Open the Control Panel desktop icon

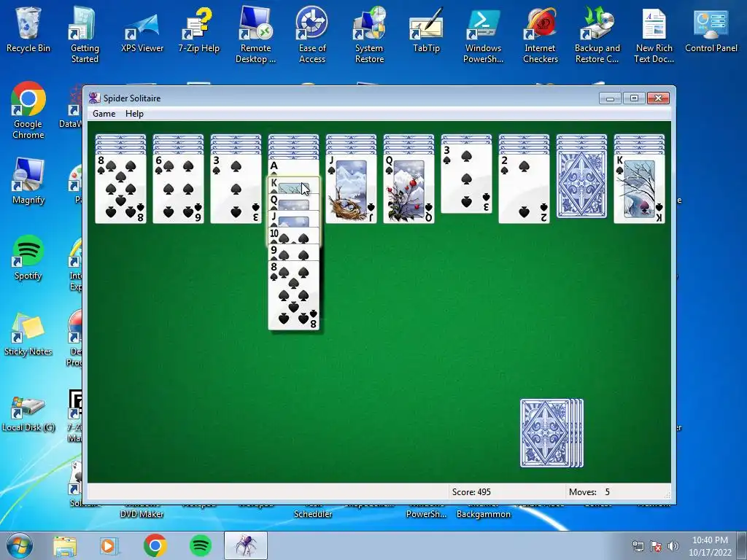711,29
